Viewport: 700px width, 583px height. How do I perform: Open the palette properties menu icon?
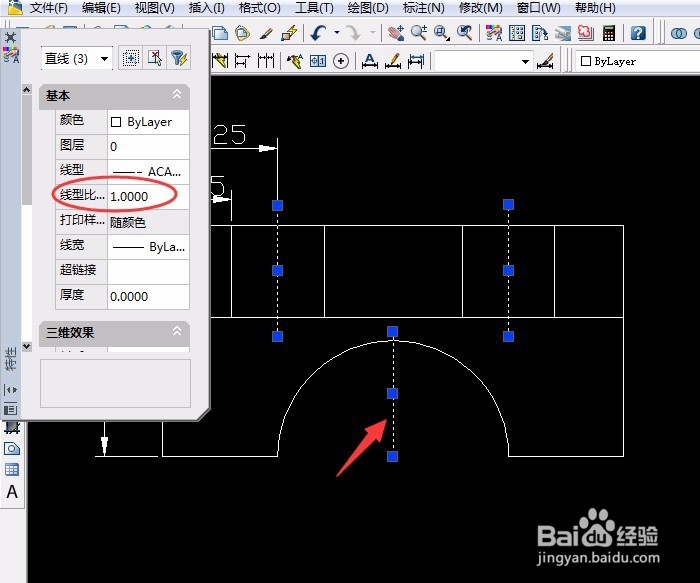(x=10, y=409)
